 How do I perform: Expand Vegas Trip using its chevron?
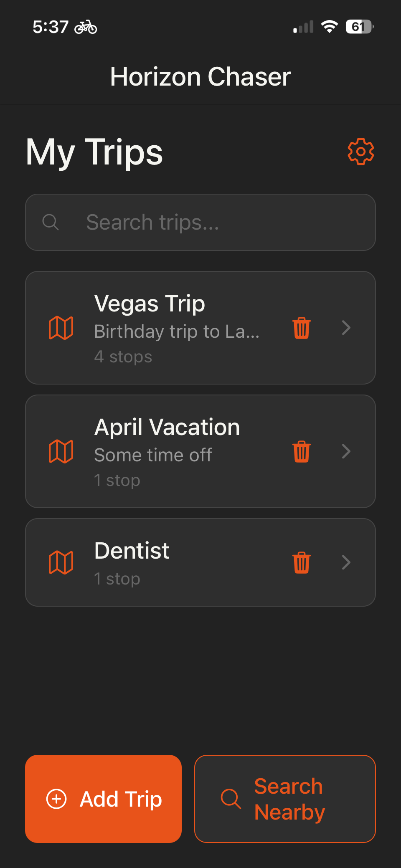coord(346,328)
